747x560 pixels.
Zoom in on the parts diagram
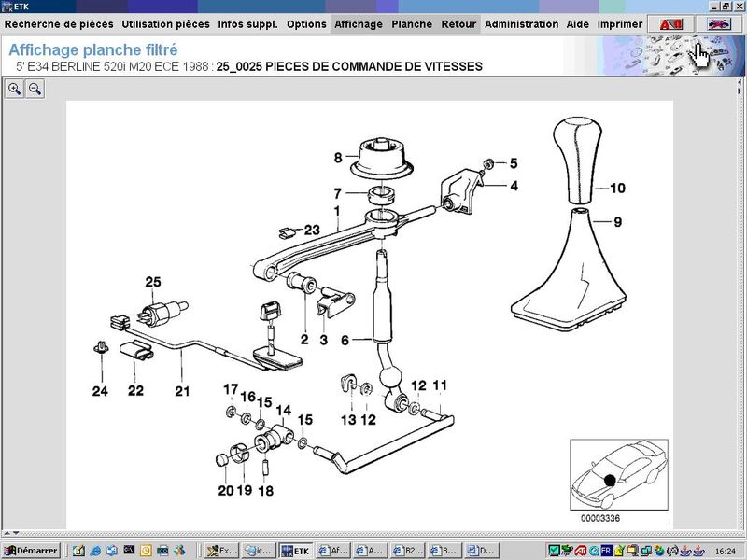[x=14, y=89]
